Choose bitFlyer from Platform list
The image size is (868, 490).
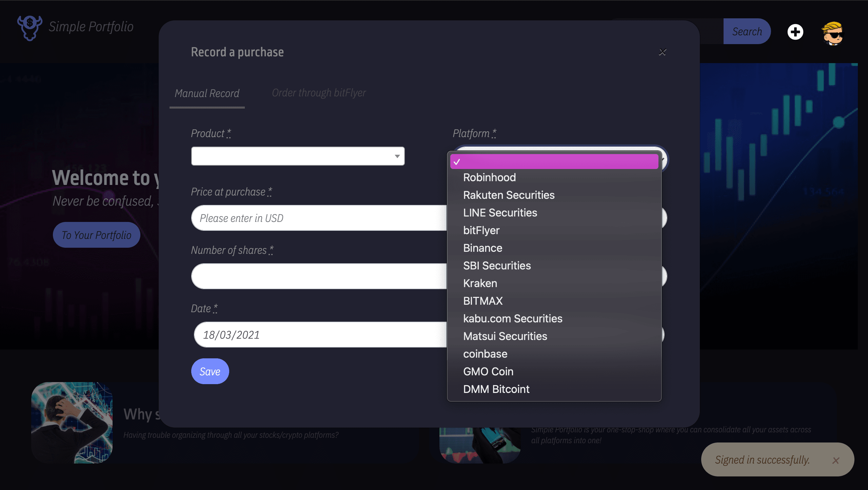tap(554, 230)
